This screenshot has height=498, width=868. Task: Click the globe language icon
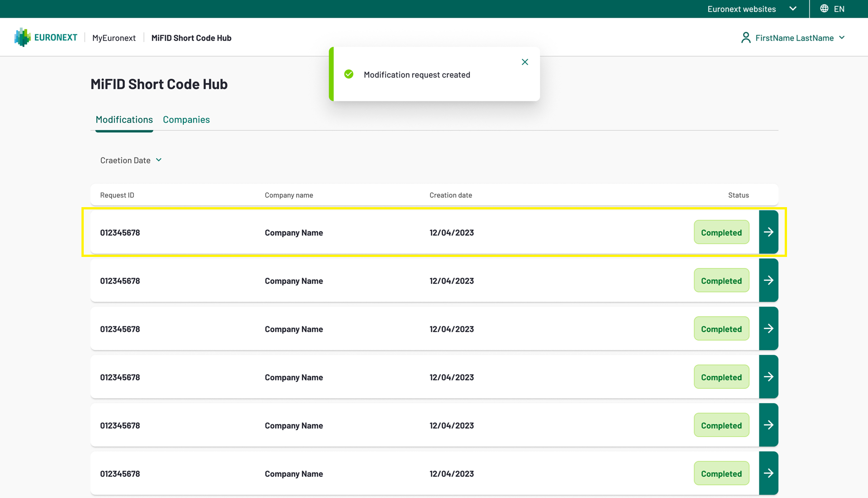click(x=824, y=9)
